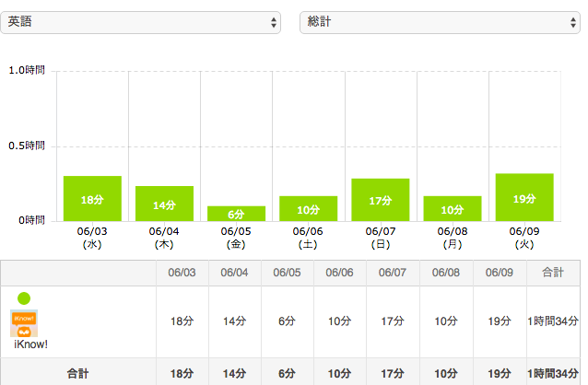Click the 1時間34分 total in iKnow! row

click(x=553, y=321)
